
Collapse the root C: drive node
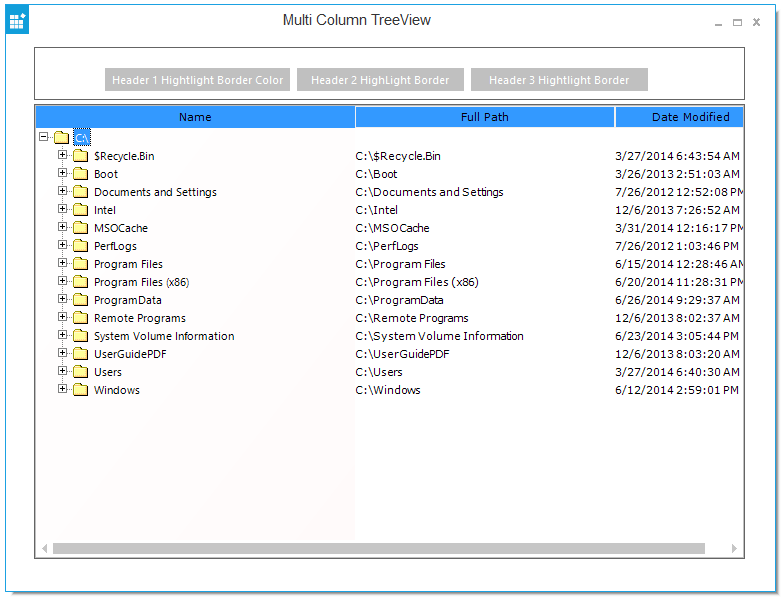43,136
